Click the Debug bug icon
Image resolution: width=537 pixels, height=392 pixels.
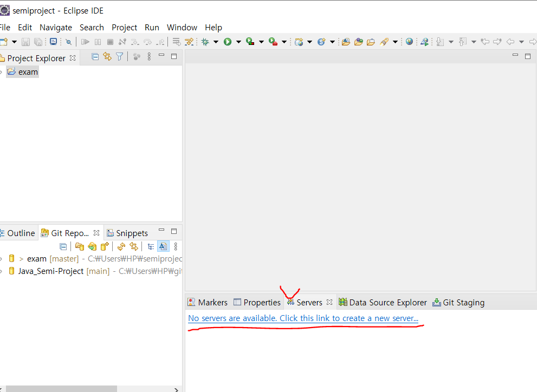point(205,42)
